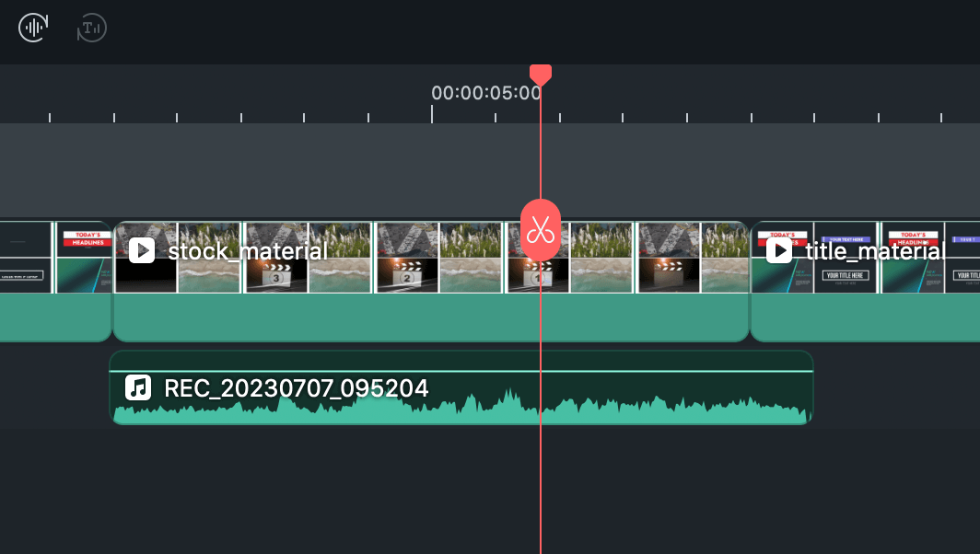This screenshot has height=554, width=980.
Task: Click the audio waveform sync icon
Action: (x=34, y=28)
